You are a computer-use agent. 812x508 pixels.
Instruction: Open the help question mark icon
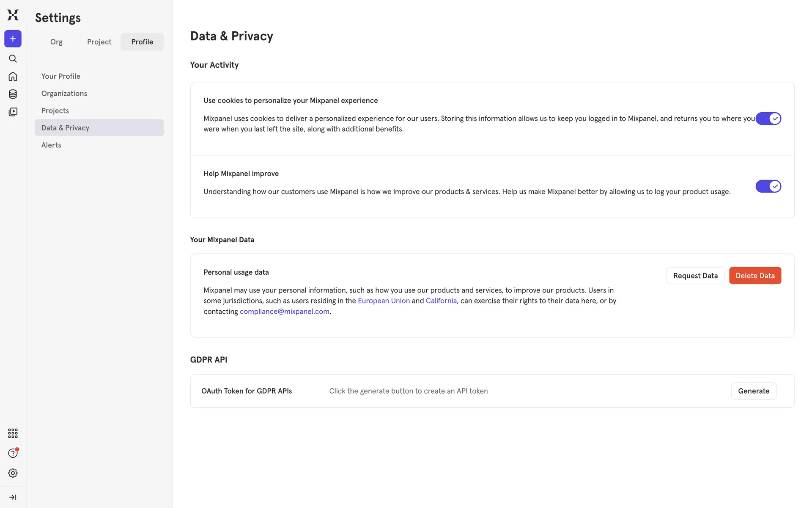pyautogui.click(x=13, y=453)
